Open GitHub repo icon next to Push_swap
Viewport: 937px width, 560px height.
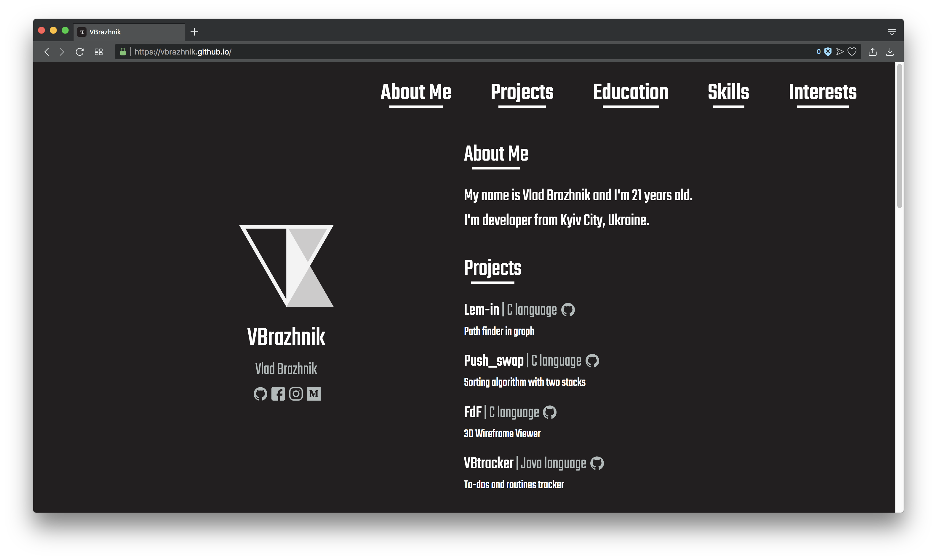click(x=592, y=361)
